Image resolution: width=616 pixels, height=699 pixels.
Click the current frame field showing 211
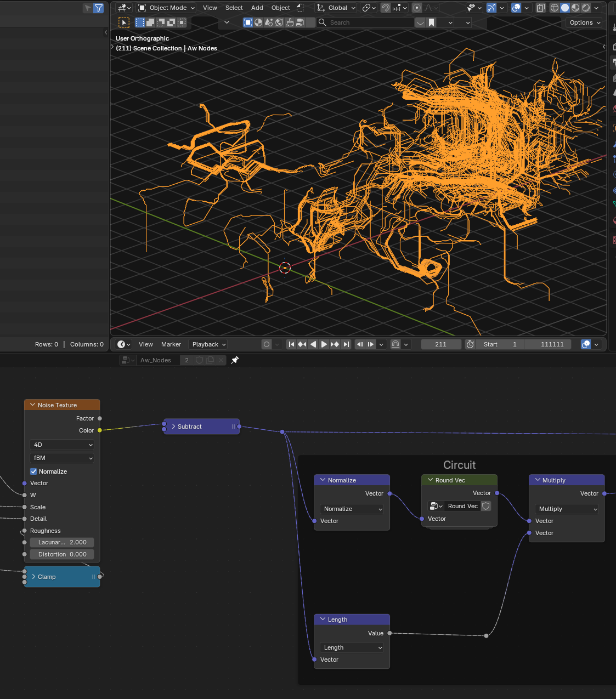pos(441,344)
